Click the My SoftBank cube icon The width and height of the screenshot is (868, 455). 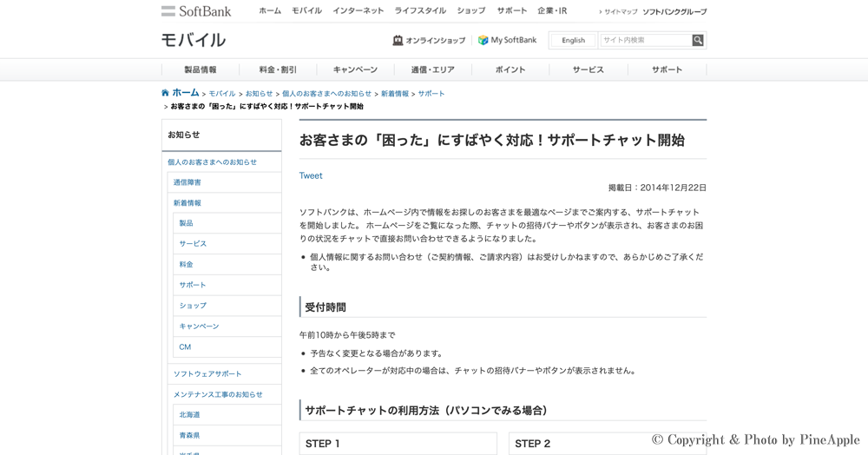point(483,41)
